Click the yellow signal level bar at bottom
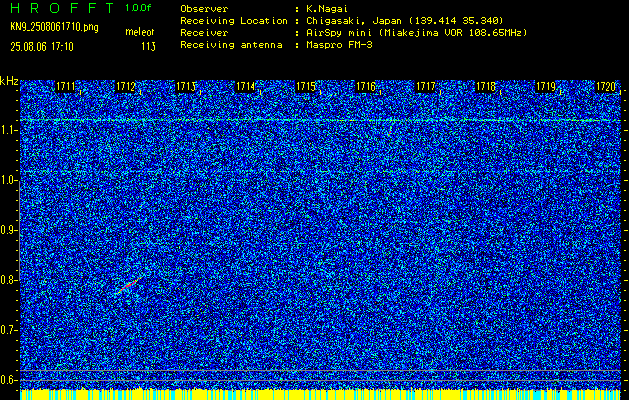Viewport: 629px width, 400px height. click(320, 394)
